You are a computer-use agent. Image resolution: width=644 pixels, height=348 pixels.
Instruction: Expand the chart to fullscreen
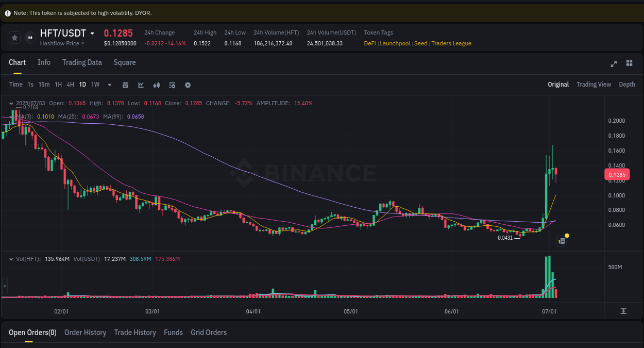[614, 63]
